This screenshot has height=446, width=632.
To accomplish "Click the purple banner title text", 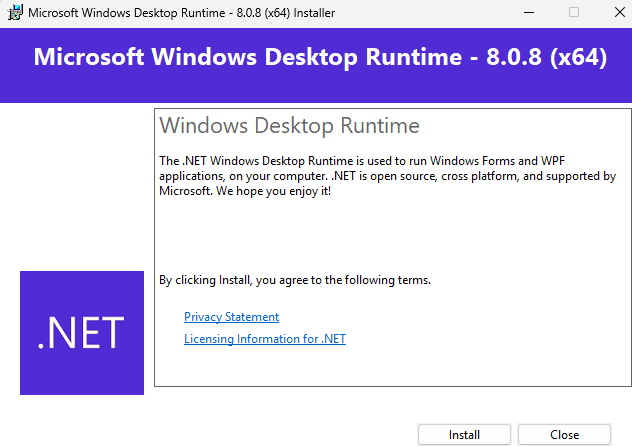I will 320,57.
